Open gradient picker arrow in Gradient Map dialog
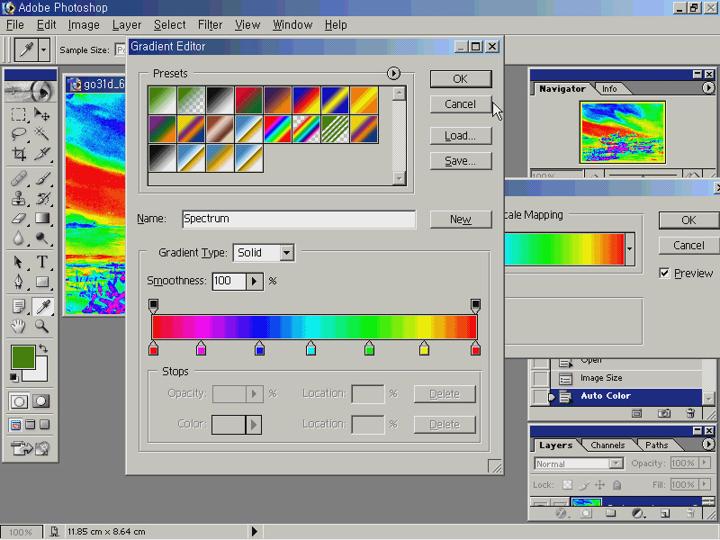This screenshot has width=720, height=540. tap(630, 249)
